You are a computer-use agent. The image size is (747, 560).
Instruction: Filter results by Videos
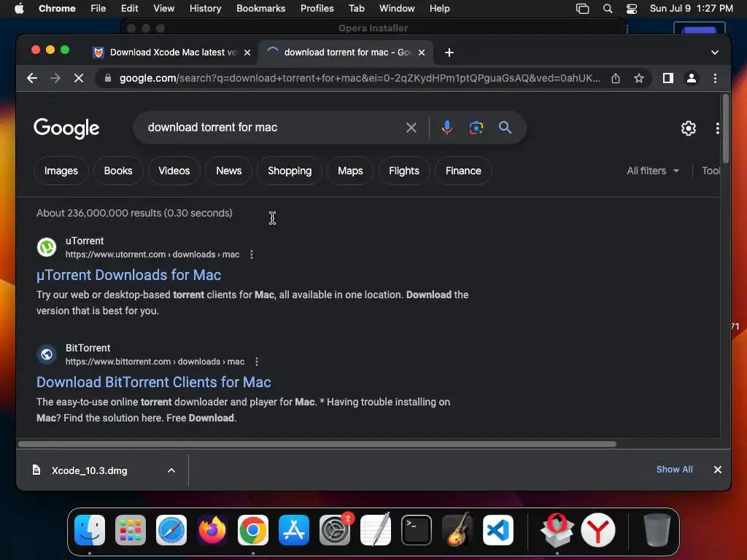[x=174, y=171]
